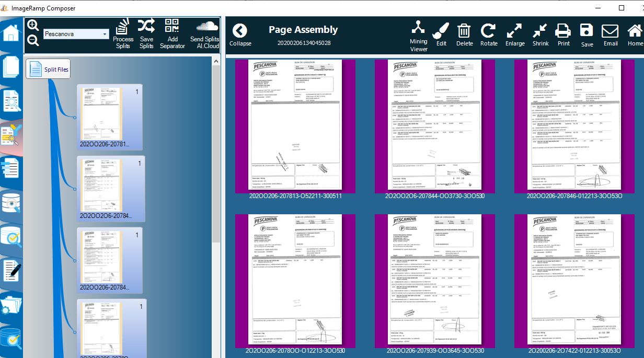Open the folders sidebar icon
The height and width of the screenshot is (358, 644).
(11, 304)
